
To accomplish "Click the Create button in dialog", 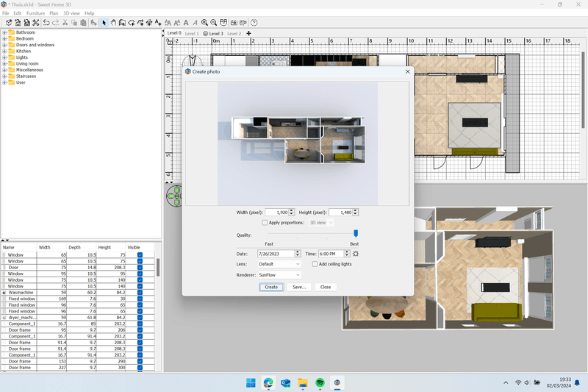I will (x=270, y=287).
